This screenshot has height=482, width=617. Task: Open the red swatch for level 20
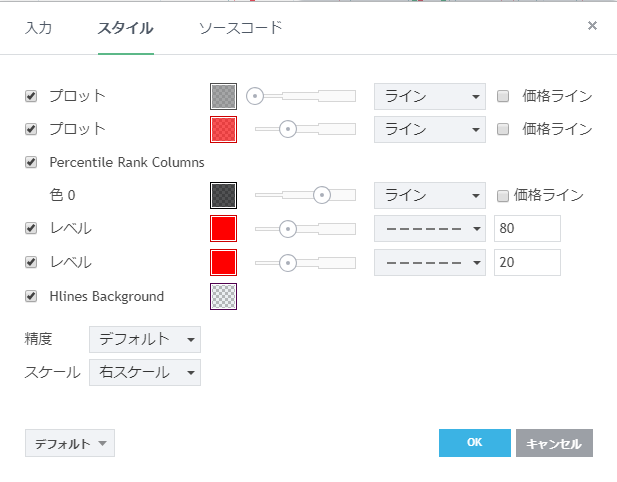coord(223,263)
